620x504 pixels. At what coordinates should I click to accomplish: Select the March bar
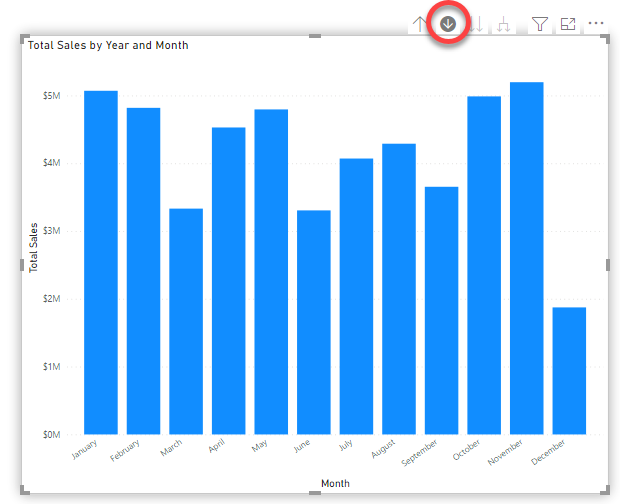click(x=186, y=321)
